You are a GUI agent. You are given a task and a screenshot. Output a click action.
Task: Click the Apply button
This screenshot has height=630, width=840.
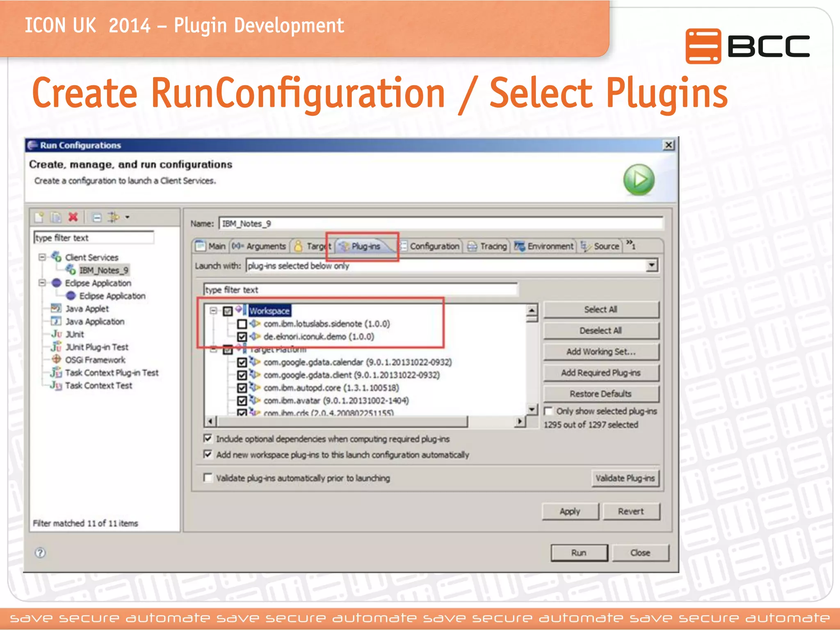(570, 511)
